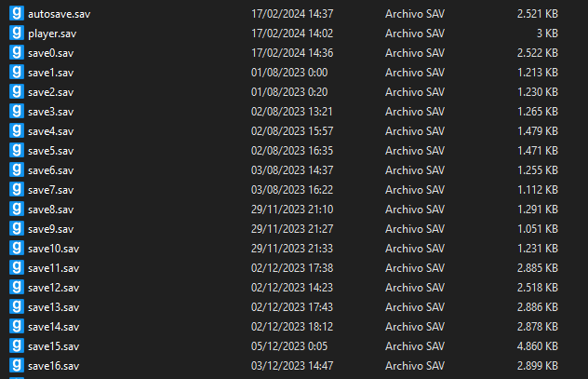Click the save9.sav Garry's Mod icon
The image size is (588, 379).
(17, 228)
